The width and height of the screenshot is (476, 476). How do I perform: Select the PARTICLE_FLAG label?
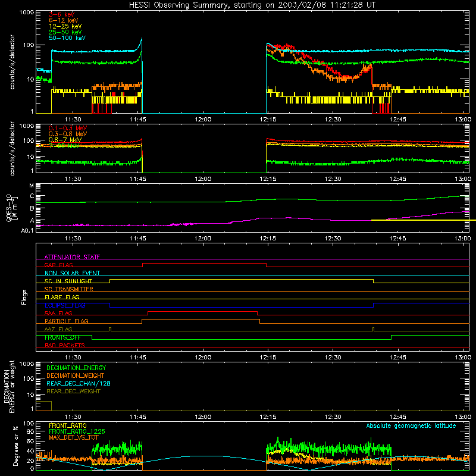click(67, 321)
